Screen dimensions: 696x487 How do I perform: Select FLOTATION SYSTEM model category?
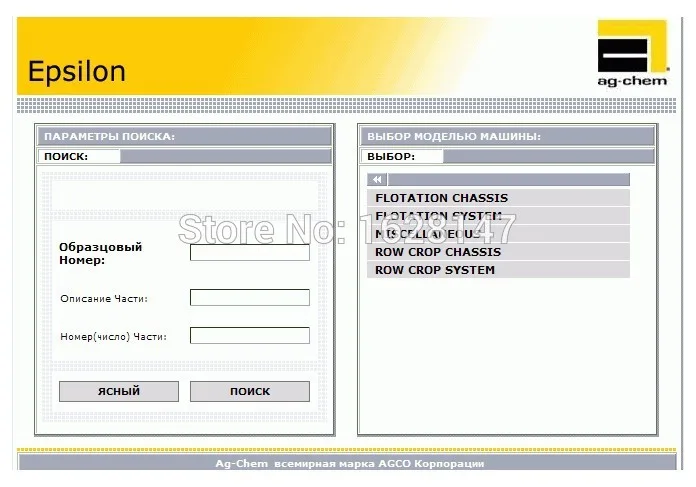[498, 216]
